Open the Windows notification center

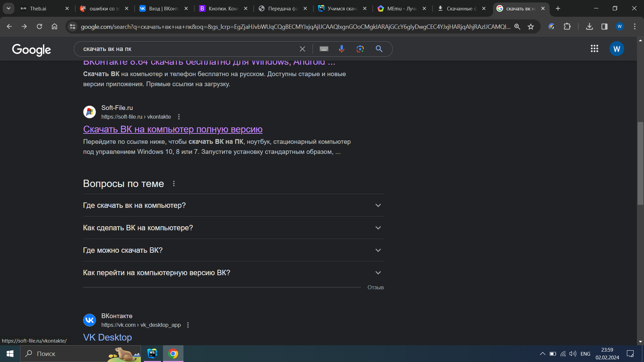630,354
